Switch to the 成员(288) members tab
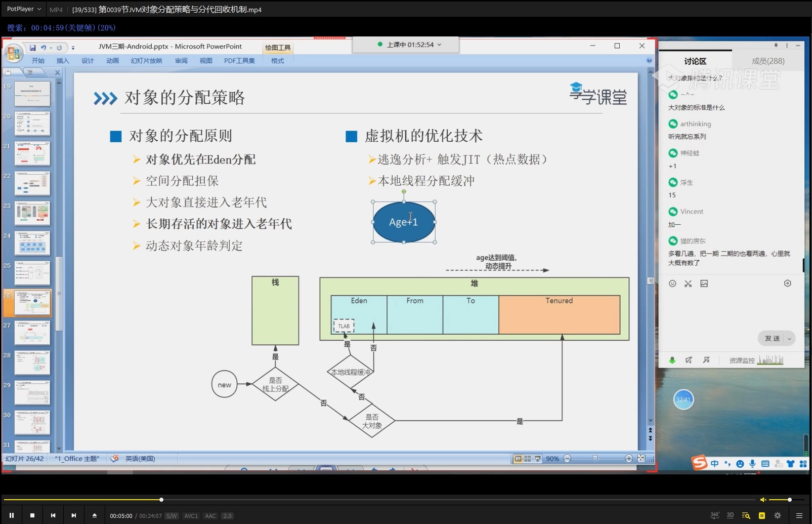 pyautogui.click(x=769, y=60)
